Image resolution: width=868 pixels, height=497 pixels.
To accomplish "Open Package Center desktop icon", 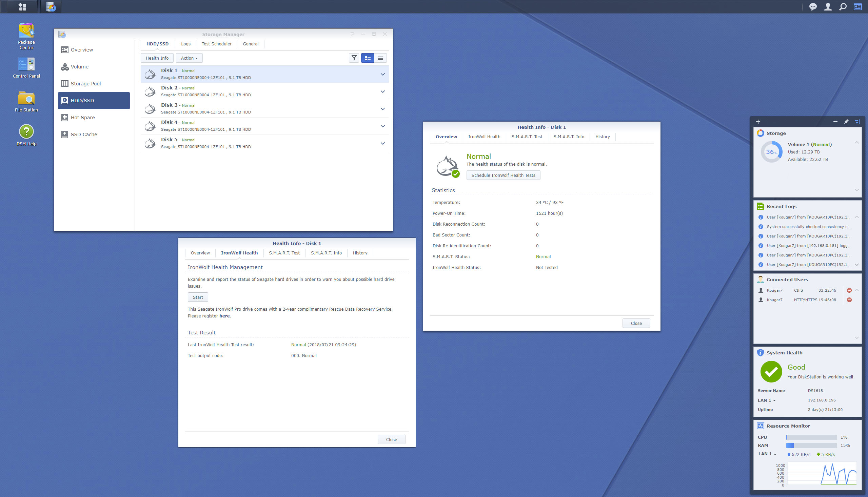I will 26,36.
